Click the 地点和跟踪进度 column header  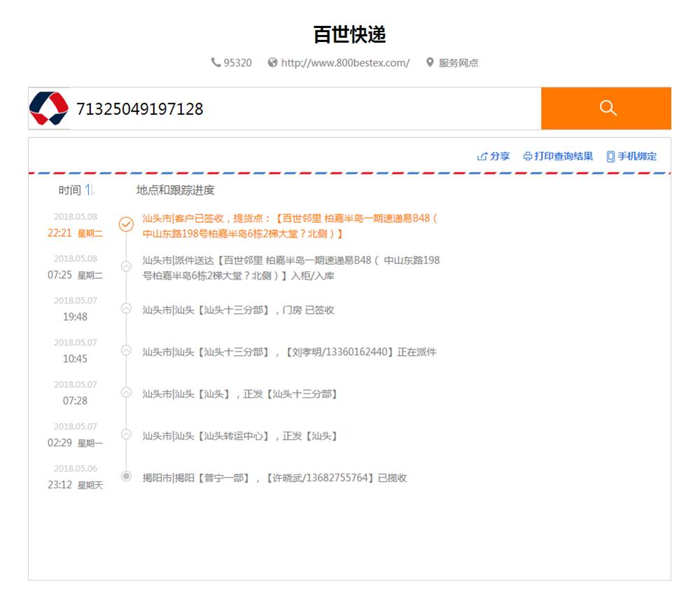(x=176, y=191)
